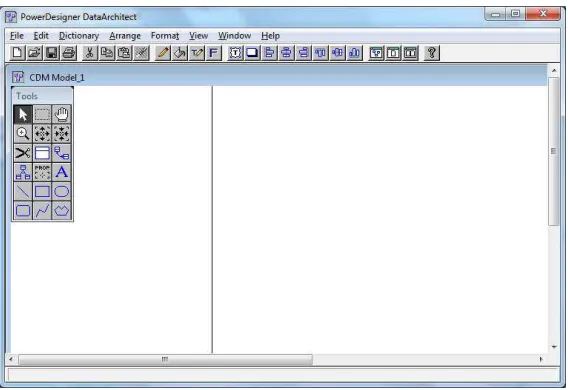
Task: Select the Rectangle shape tool
Action: click(42, 191)
